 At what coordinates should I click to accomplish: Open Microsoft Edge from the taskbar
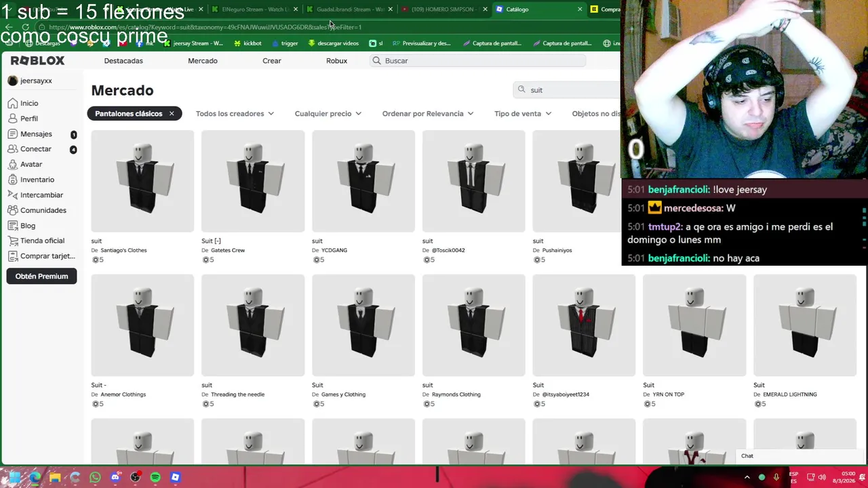[35, 477]
